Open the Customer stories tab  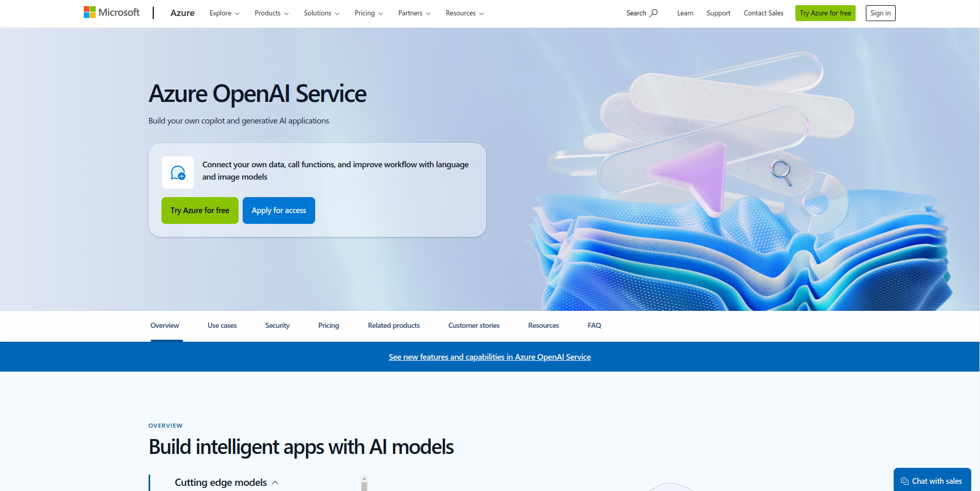474,326
